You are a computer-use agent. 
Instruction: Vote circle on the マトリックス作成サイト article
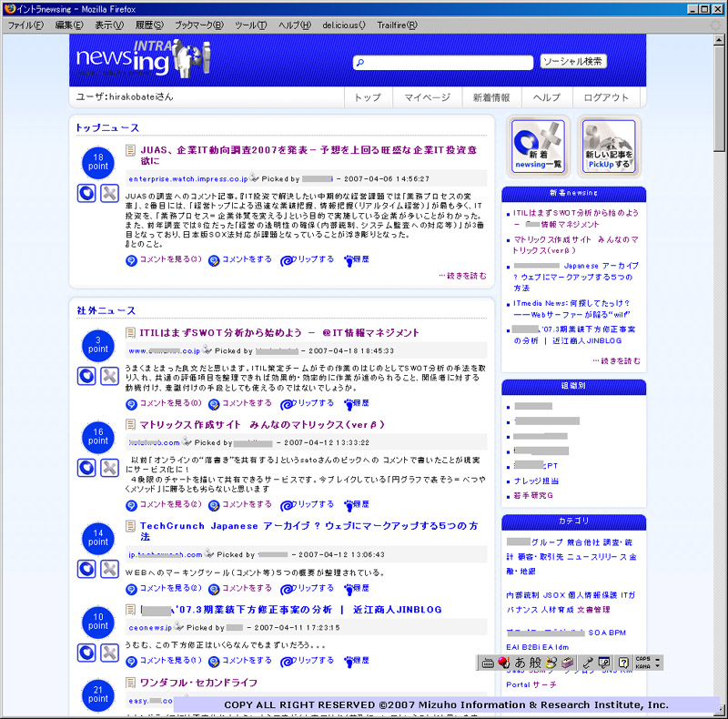tap(86, 468)
